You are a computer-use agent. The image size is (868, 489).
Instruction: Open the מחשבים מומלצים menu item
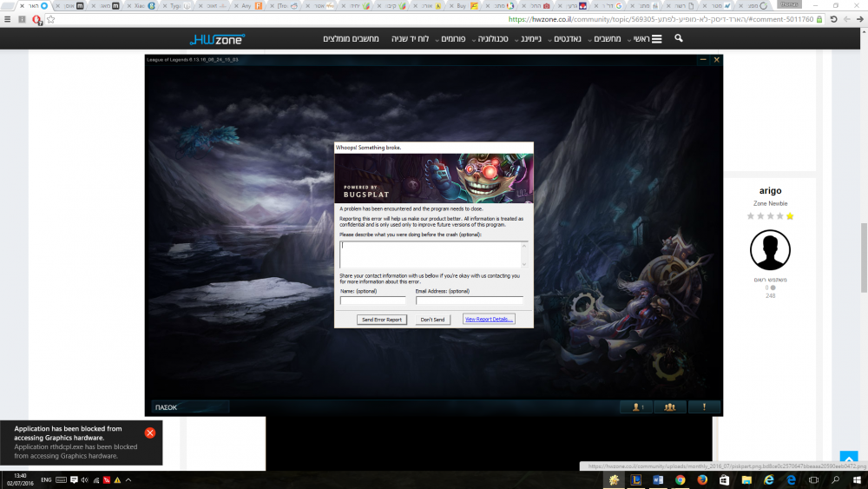[x=351, y=39]
